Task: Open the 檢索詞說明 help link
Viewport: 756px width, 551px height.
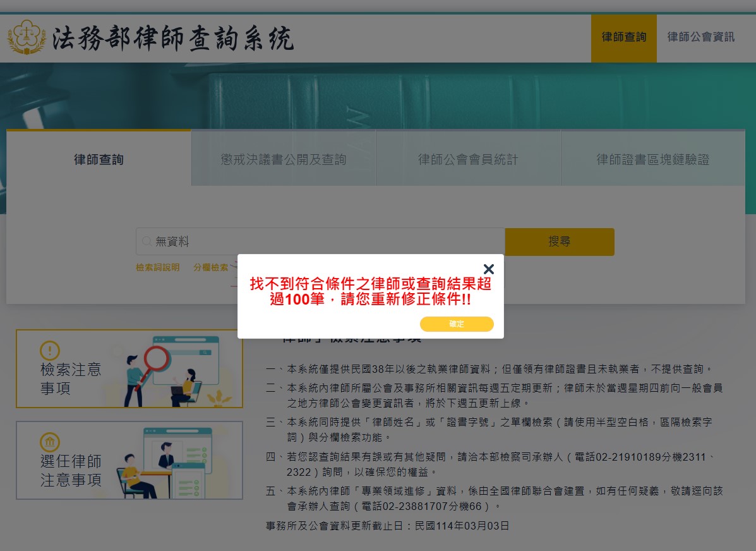Action: pos(157,268)
